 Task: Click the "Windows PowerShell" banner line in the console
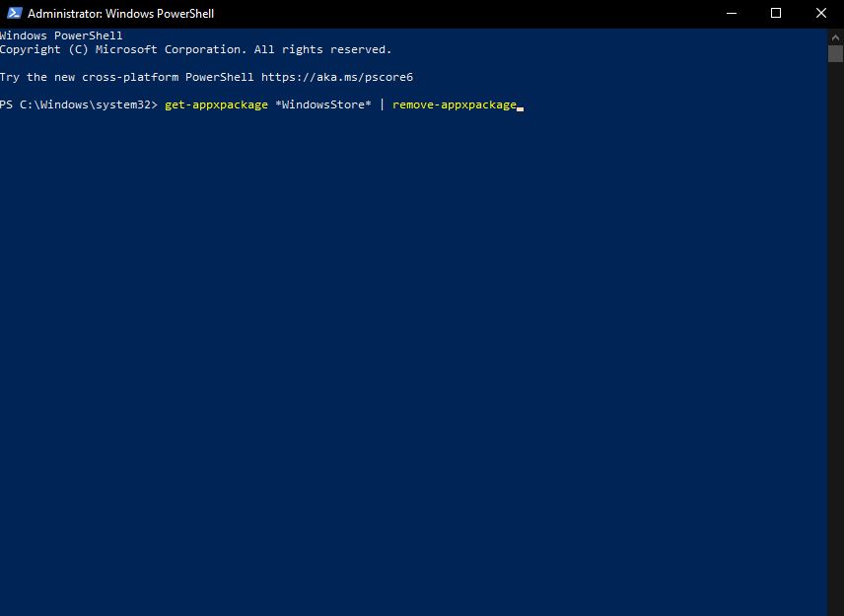pyautogui.click(x=61, y=35)
